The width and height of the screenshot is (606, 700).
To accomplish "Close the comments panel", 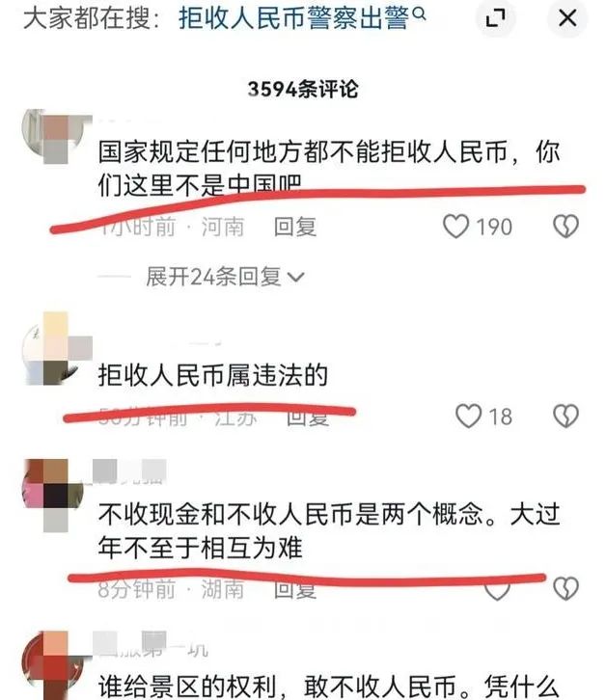I will [567, 18].
